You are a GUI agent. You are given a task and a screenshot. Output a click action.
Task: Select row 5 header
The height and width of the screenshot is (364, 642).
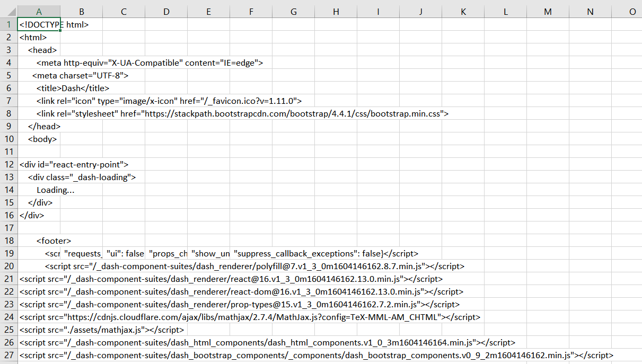[x=9, y=75]
